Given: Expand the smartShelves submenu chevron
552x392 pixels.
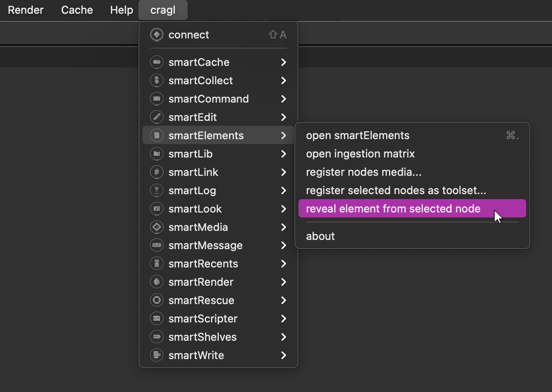Looking at the screenshot, I should (284, 337).
